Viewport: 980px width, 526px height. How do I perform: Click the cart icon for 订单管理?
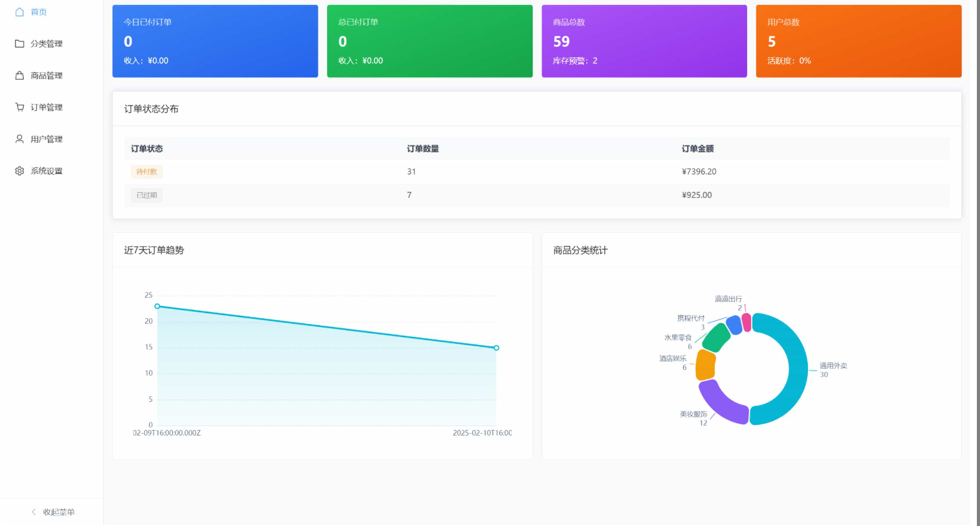[x=19, y=107]
